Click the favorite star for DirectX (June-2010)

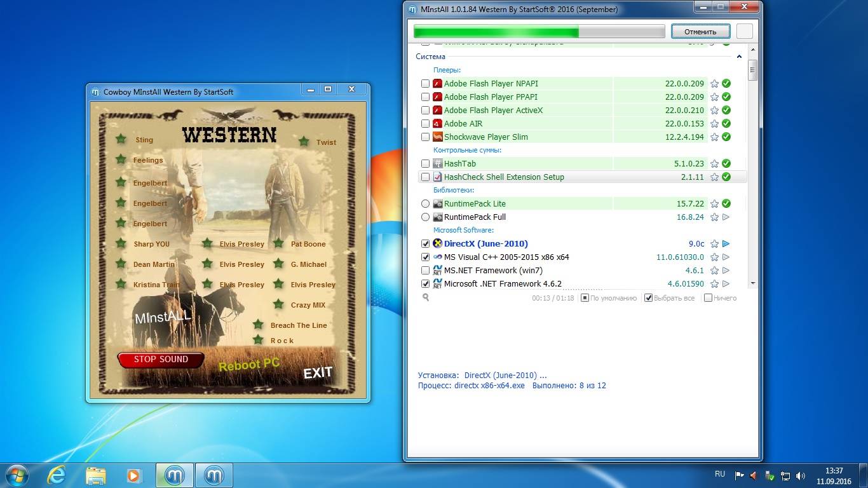coord(714,243)
